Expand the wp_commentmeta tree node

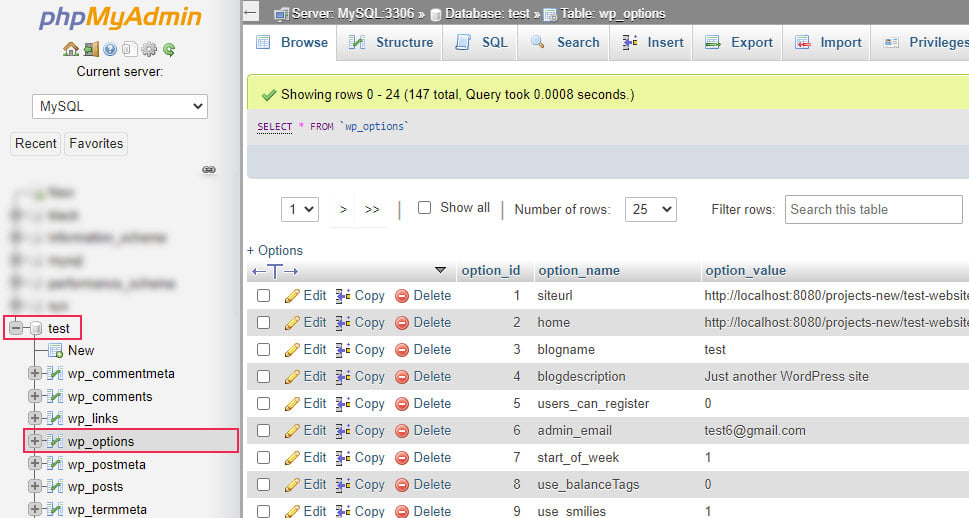(35, 373)
